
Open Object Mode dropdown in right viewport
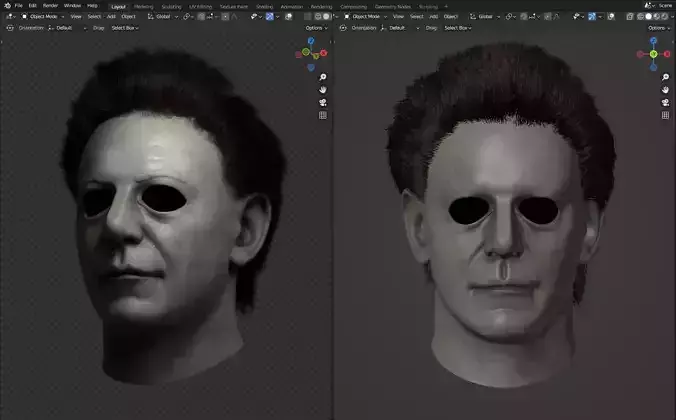click(366, 16)
